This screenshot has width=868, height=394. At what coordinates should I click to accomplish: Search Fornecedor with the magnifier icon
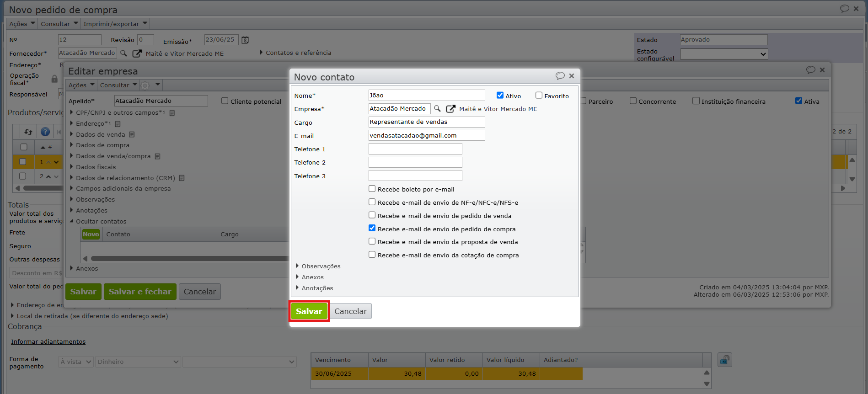click(x=123, y=53)
